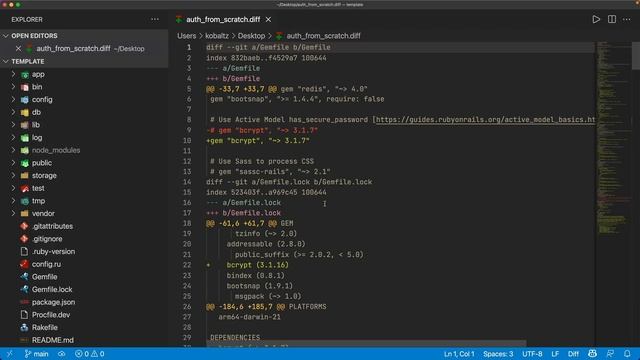
Task: Open .gitattributes file
Action: (52, 226)
